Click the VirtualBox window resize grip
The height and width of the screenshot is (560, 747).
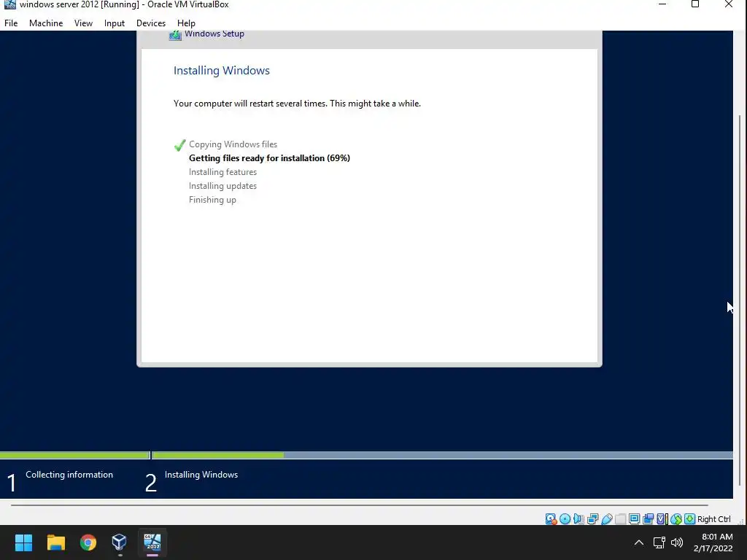(x=741, y=521)
